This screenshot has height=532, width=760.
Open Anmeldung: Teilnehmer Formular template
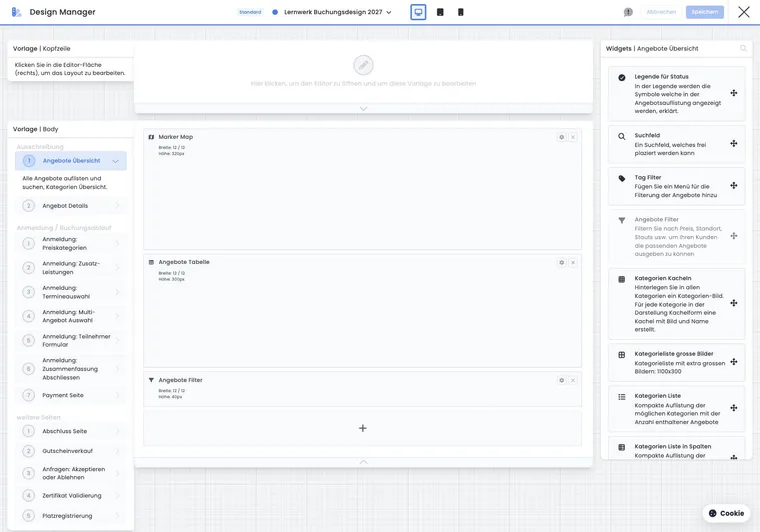pyautogui.click(x=71, y=340)
